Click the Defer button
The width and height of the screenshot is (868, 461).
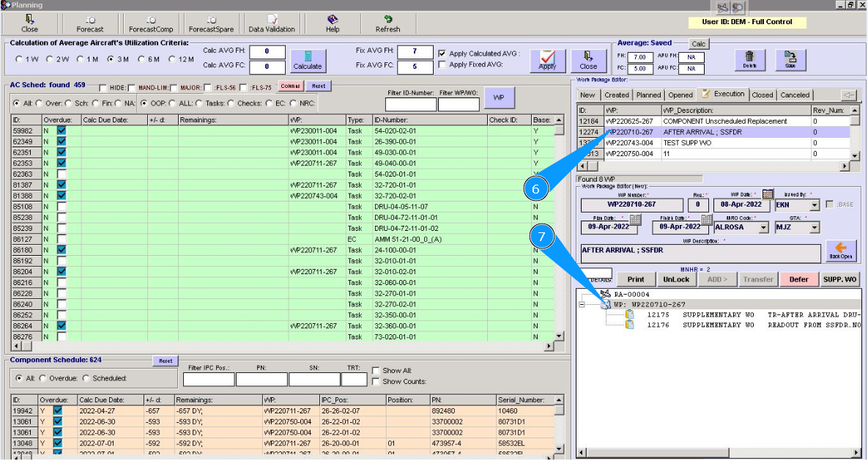click(x=798, y=279)
